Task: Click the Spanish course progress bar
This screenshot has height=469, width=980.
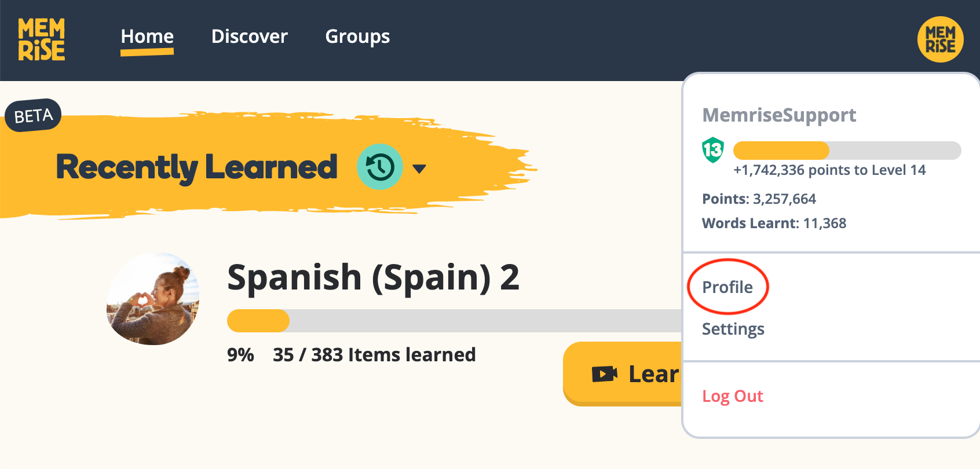Action: click(x=455, y=321)
